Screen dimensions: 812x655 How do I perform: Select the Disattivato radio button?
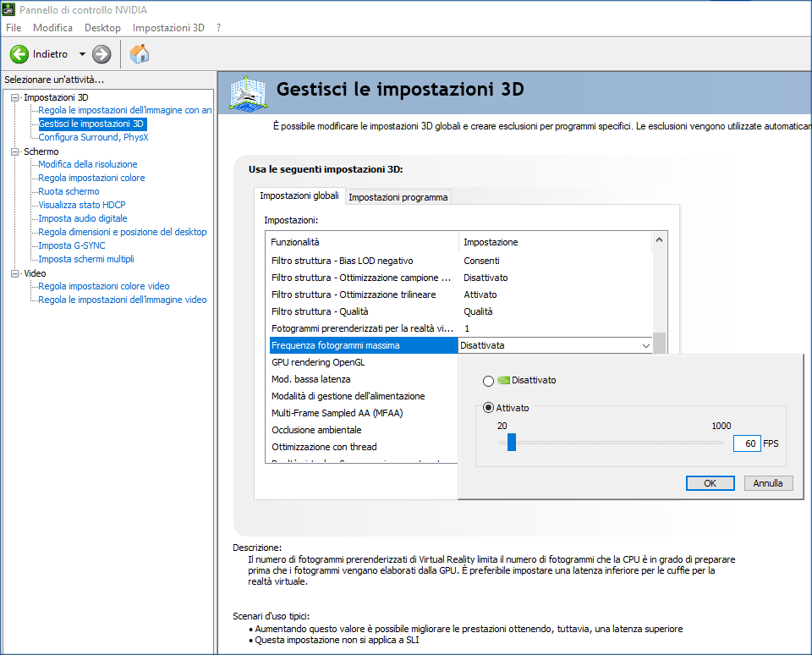pyautogui.click(x=488, y=381)
